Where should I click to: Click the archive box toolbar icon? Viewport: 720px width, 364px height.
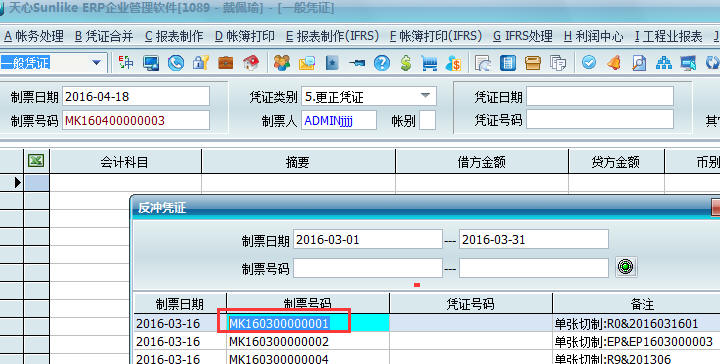533,63
